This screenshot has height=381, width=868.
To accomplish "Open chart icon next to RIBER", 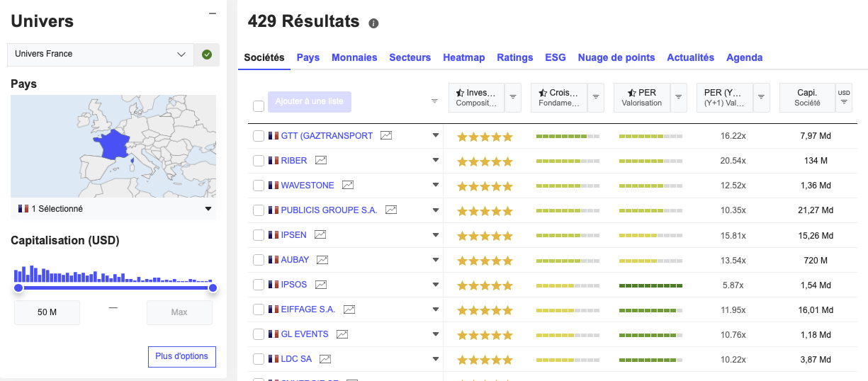I will tap(321, 161).
